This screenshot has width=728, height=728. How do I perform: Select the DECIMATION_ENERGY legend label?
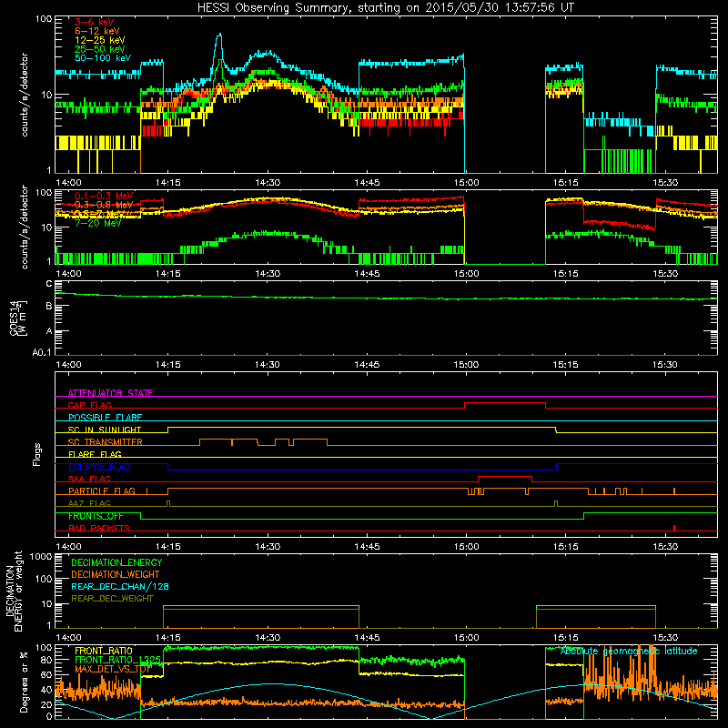(116, 562)
